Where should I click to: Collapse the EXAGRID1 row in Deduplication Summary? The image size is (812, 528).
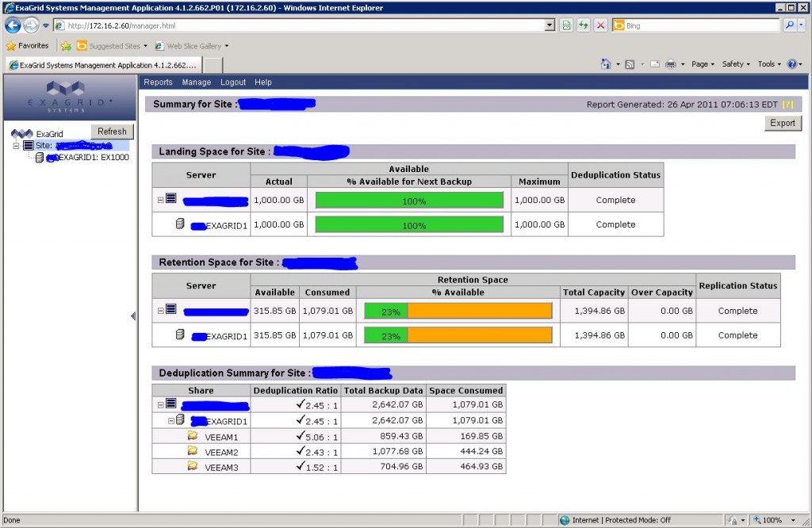171,421
